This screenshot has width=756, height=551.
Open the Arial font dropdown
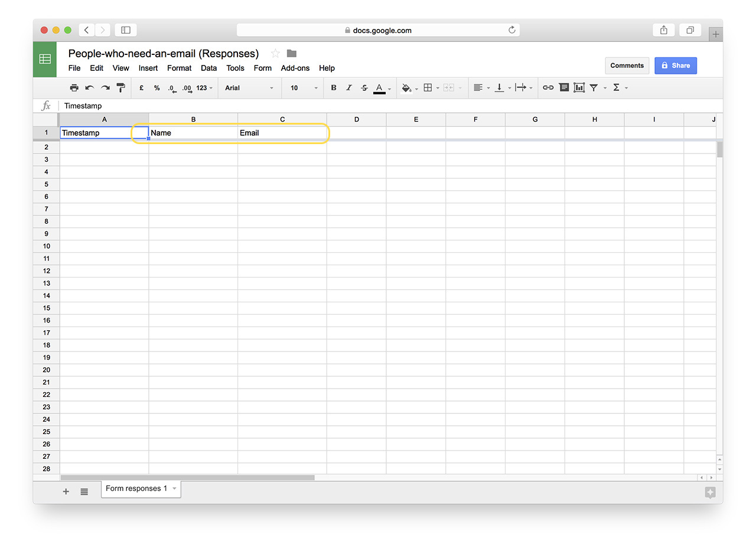(249, 88)
